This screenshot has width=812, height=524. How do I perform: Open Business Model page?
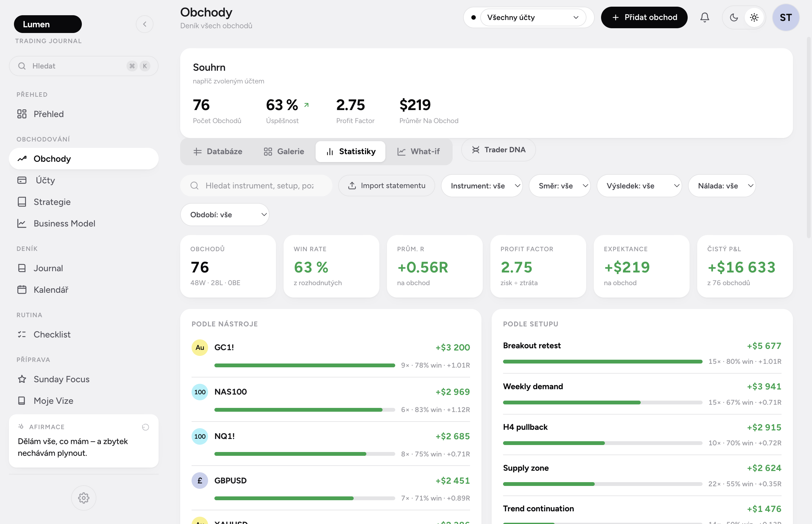click(x=84, y=224)
